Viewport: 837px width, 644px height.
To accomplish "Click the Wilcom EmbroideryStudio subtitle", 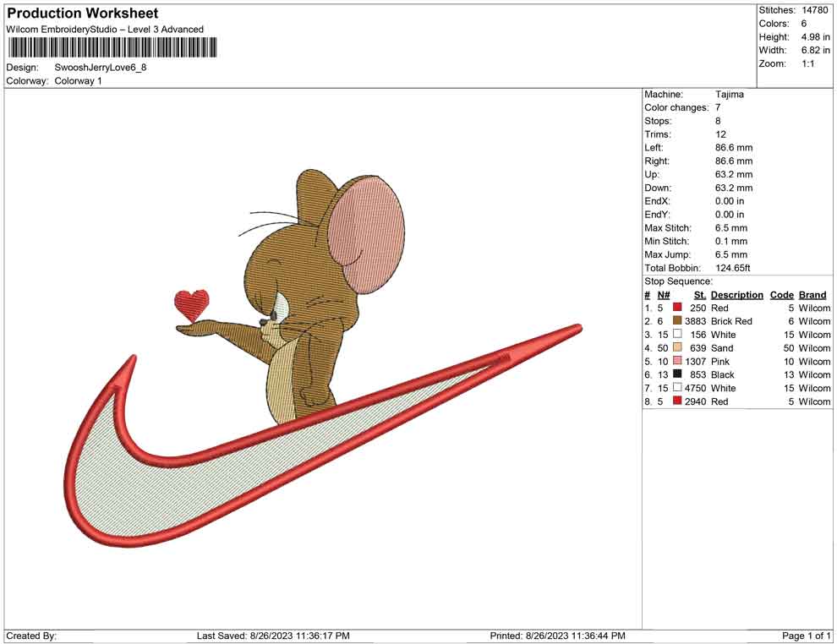I will tap(105, 30).
